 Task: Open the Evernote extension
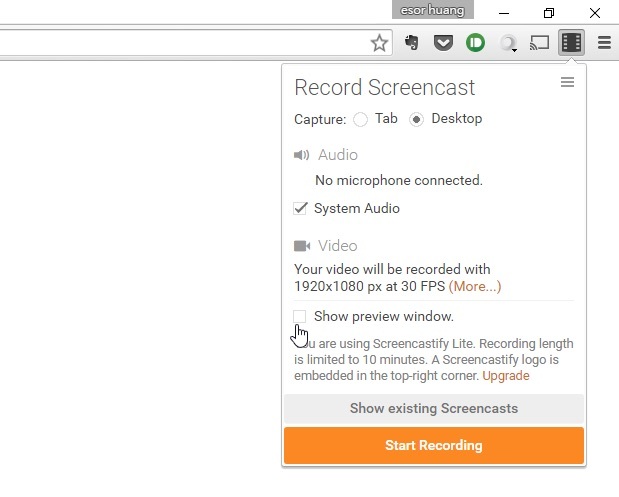(411, 43)
